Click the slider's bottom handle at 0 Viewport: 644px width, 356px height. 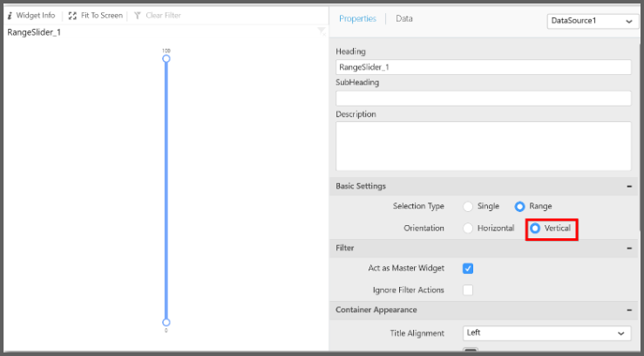tap(166, 322)
